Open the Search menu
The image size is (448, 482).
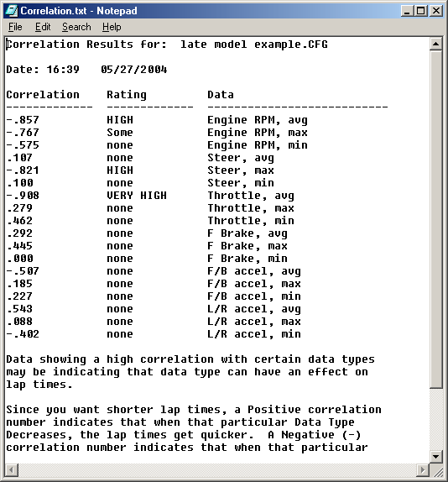[x=76, y=27]
